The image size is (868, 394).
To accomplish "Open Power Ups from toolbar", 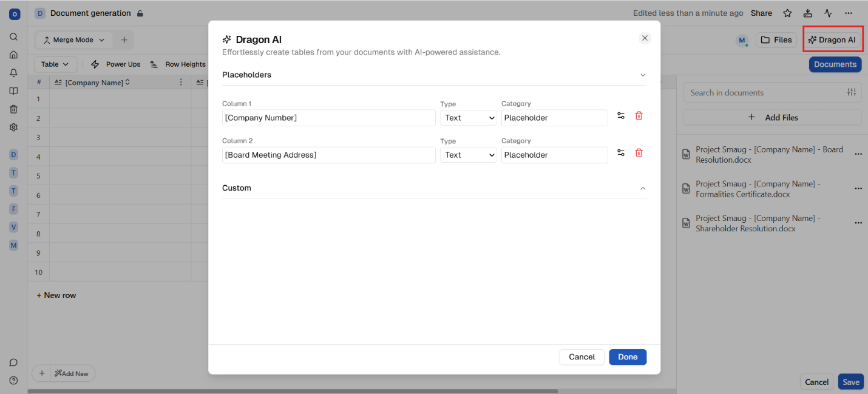I will (115, 64).
